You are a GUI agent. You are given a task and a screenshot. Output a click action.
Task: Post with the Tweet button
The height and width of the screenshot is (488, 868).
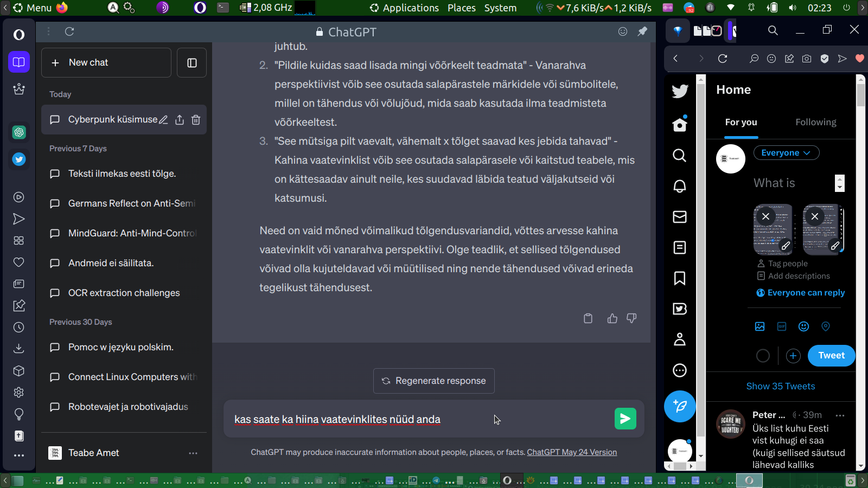[832, 356]
